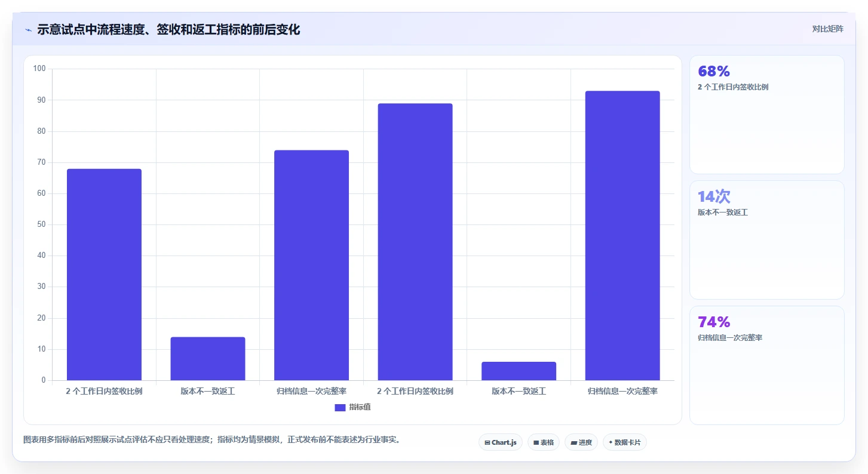Screen dimensions: 868x474
Task: Click the bar with value 89
Action: (x=415, y=242)
